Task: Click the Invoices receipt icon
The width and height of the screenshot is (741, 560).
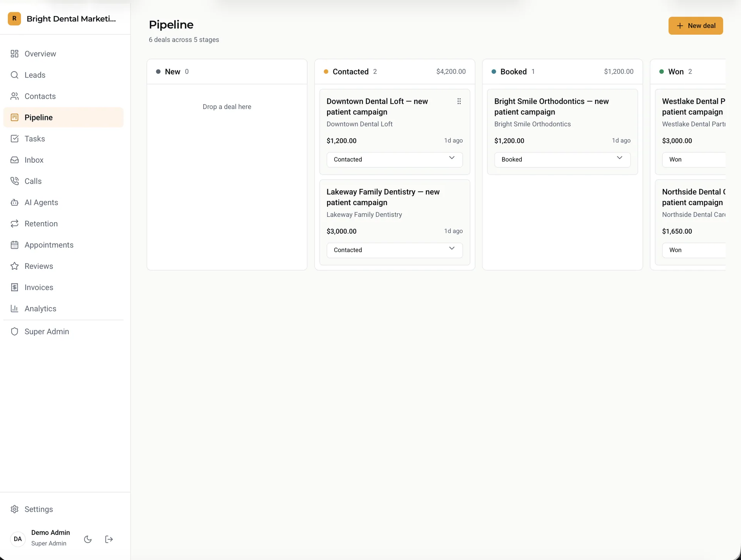Action: point(15,287)
